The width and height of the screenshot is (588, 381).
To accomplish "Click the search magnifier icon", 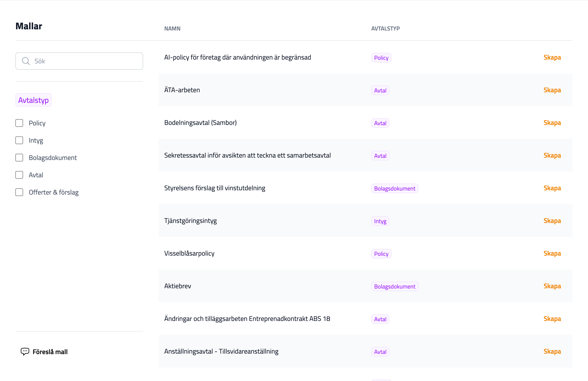I will 26,61.
